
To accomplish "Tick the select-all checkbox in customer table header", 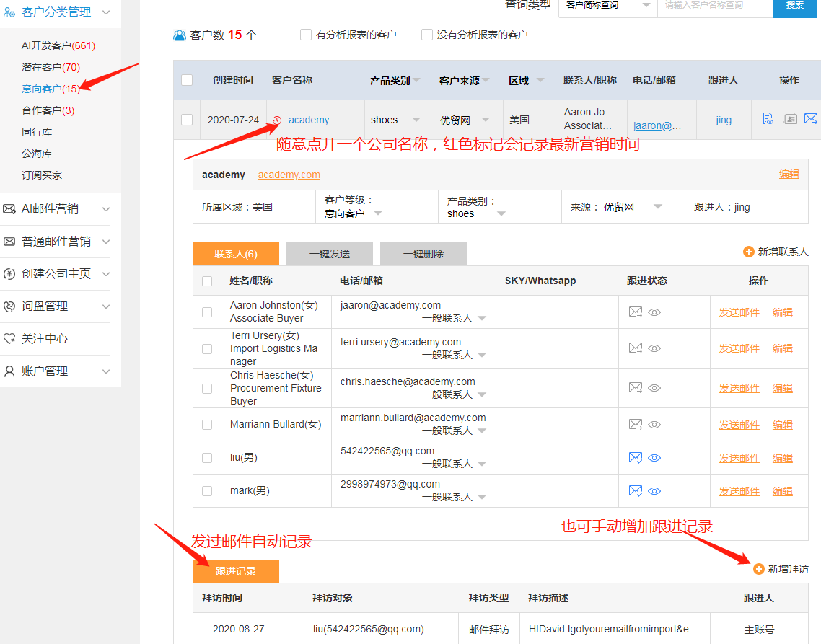I will [187, 80].
